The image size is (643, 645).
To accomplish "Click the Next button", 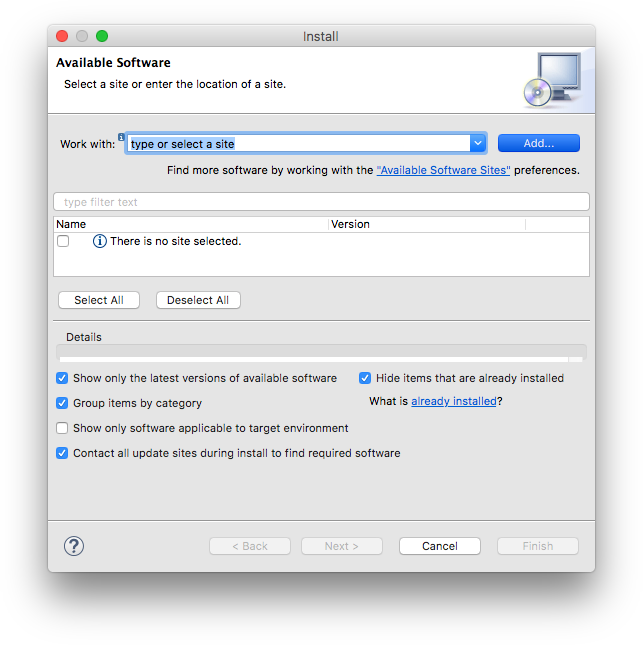I will tap(341, 546).
